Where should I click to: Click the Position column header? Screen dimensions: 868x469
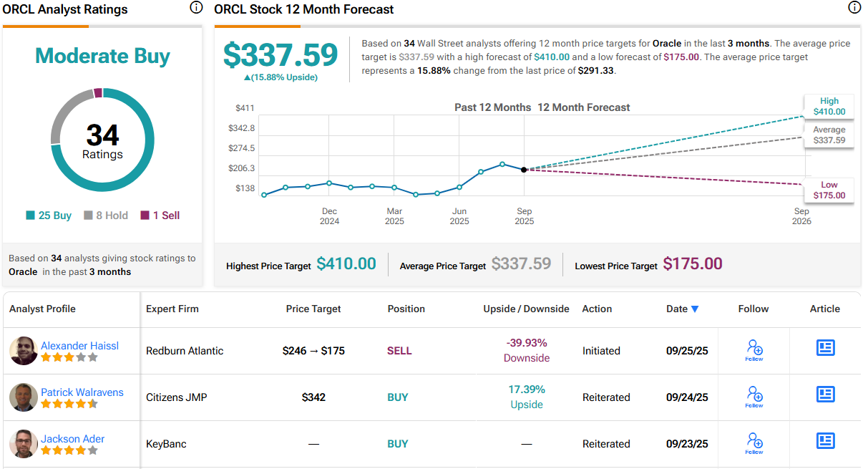point(406,309)
